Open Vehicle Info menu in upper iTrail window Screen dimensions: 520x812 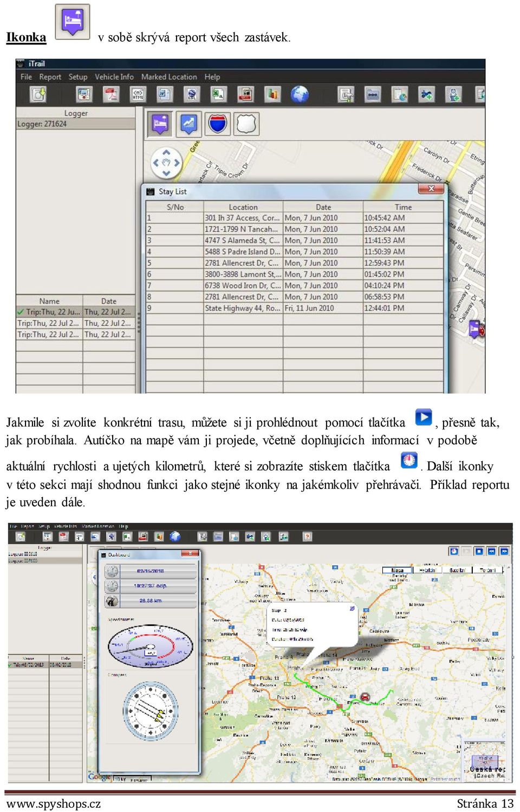pyautogui.click(x=114, y=77)
